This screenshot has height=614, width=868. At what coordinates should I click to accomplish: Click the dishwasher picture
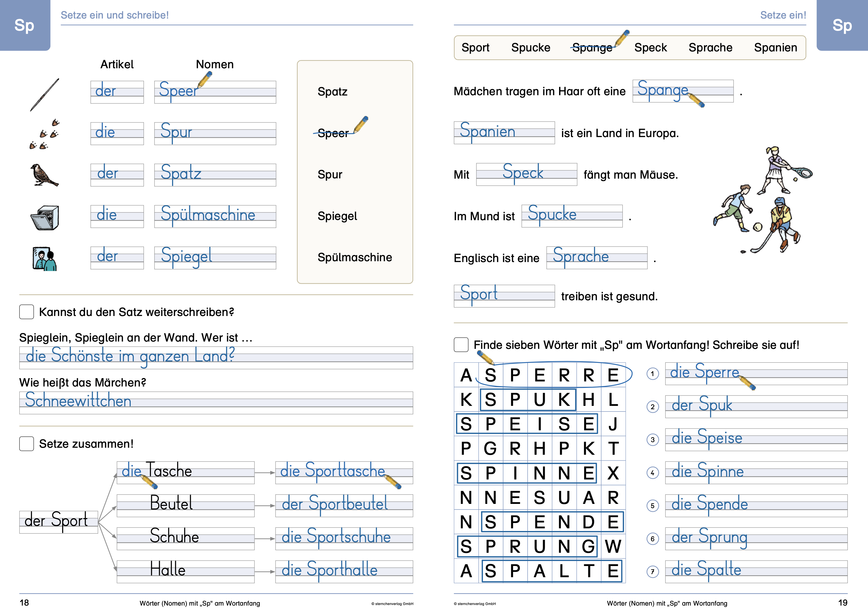coord(45,217)
